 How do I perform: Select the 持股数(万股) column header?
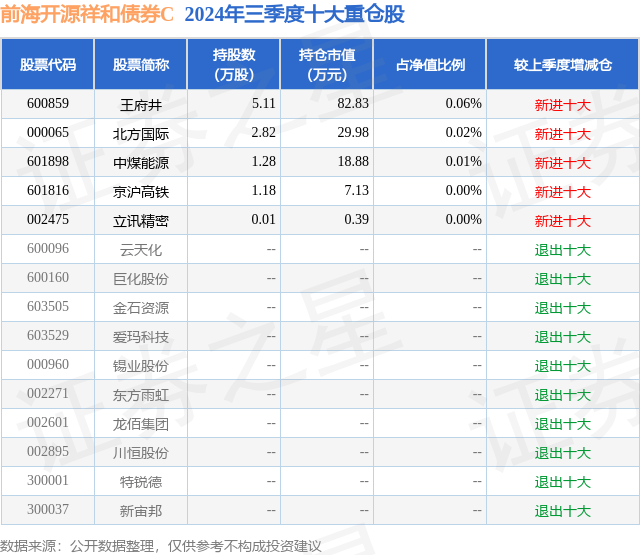(x=234, y=64)
